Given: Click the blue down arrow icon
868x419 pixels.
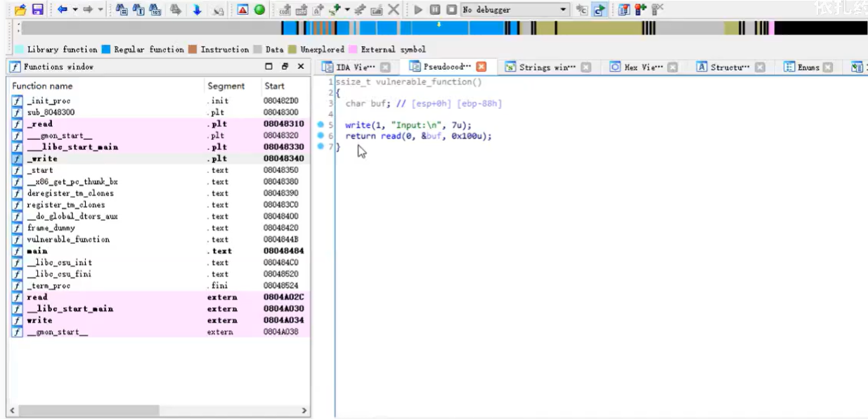Looking at the screenshot, I should click(x=196, y=10).
